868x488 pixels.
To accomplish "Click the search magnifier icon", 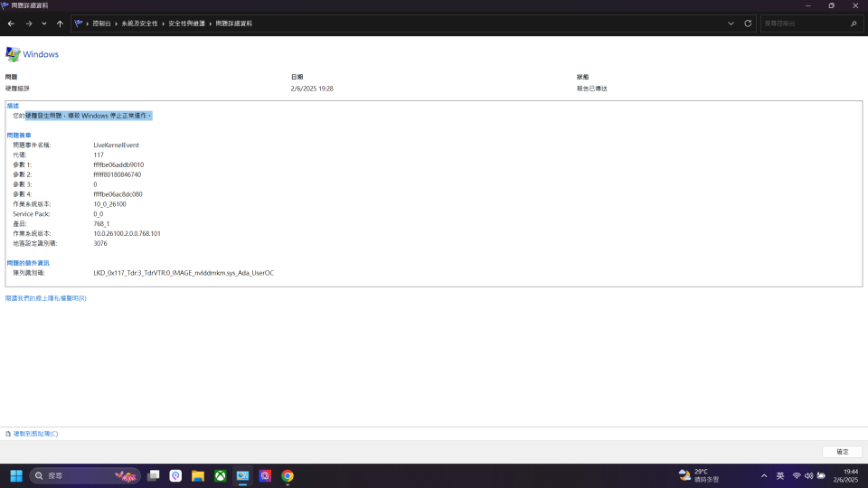I will pyautogui.click(x=854, y=23).
